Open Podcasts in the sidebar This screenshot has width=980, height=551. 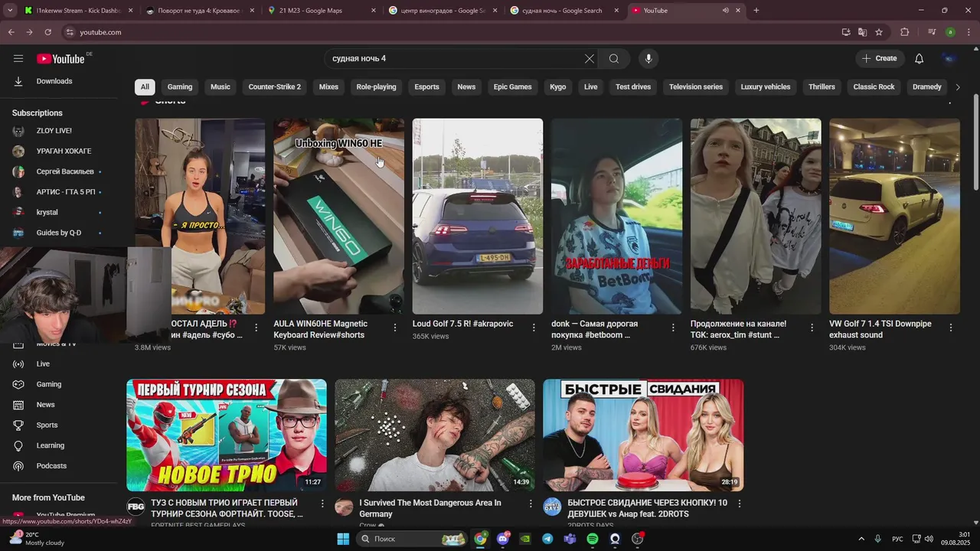click(51, 466)
